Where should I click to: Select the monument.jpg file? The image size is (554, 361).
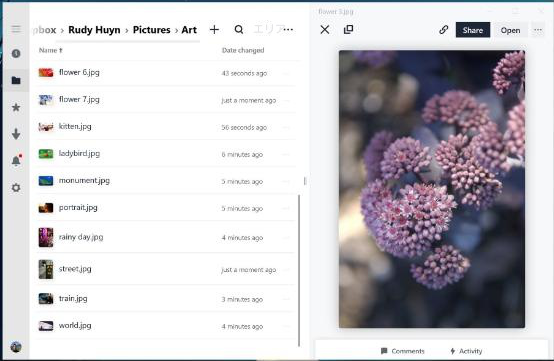coord(165,180)
